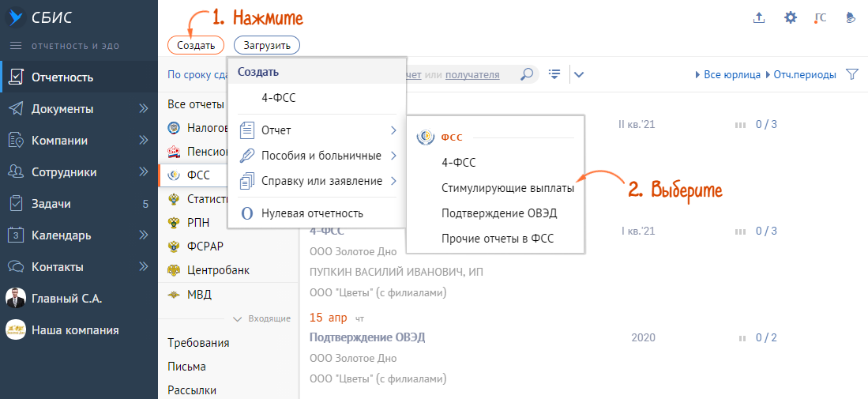The image size is (868, 399).
Task: Select Все отчеты in the category list
Action: pos(195,104)
